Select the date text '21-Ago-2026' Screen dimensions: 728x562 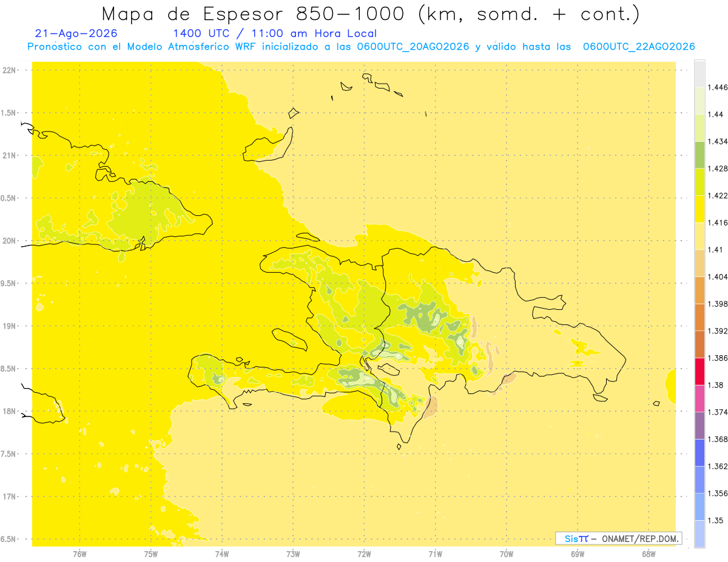coord(76,34)
